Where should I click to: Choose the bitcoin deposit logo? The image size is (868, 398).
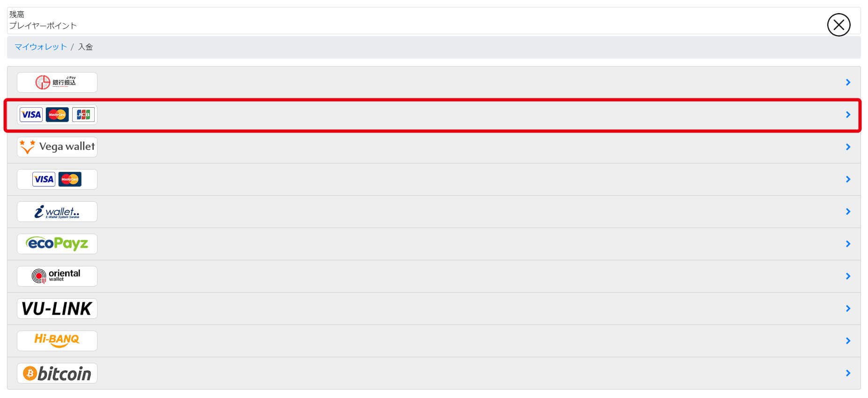pyautogui.click(x=57, y=373)
